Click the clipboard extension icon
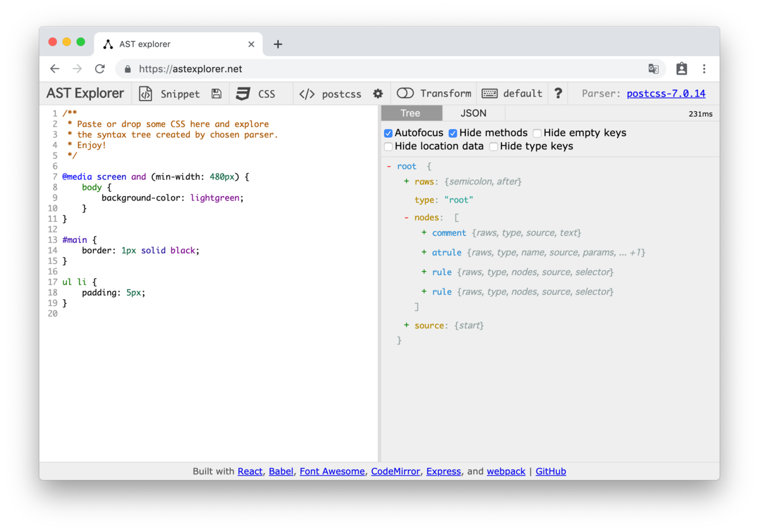Image resolution: width=759 pixels, height=532 pixels. pyautogui.click(x=681, y=69)
